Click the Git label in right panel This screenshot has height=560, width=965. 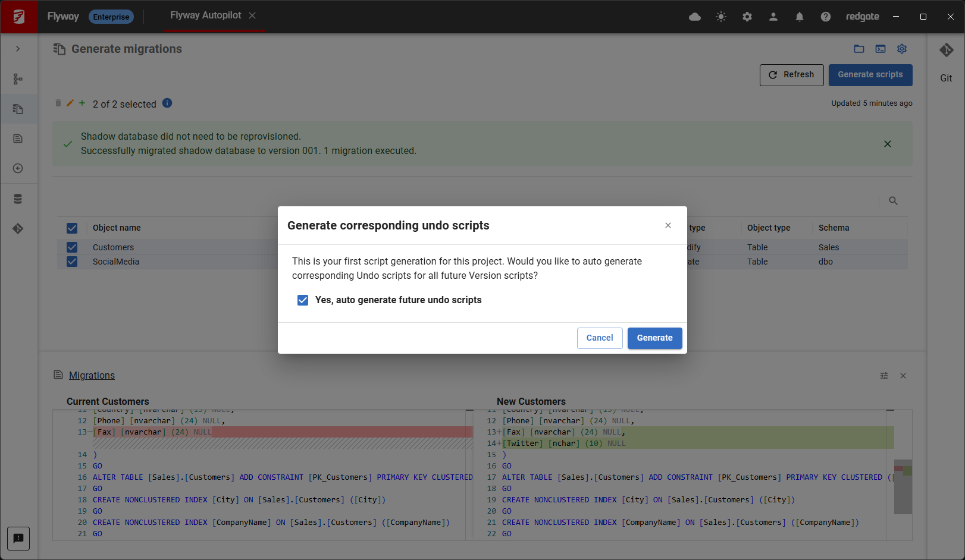(x=946, y=78)
